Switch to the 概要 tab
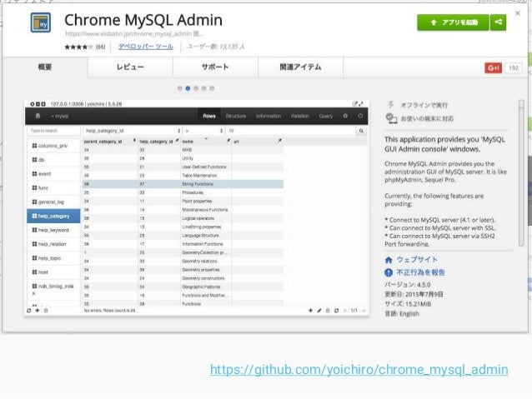The image size is (532, 399). point(45,67)
